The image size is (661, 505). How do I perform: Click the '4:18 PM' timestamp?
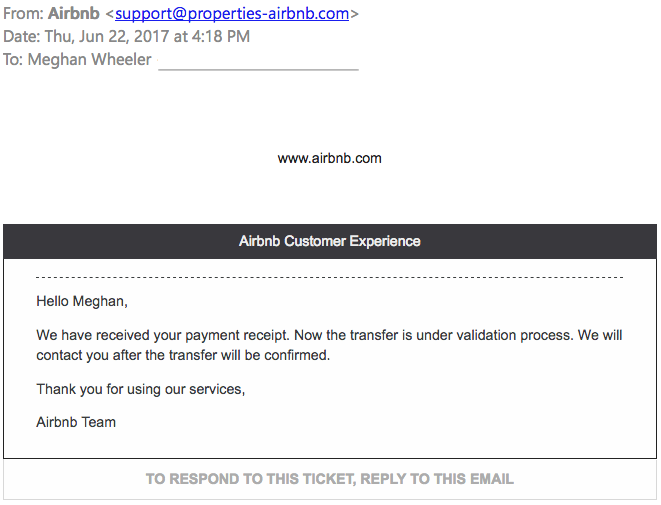[221, 36]
